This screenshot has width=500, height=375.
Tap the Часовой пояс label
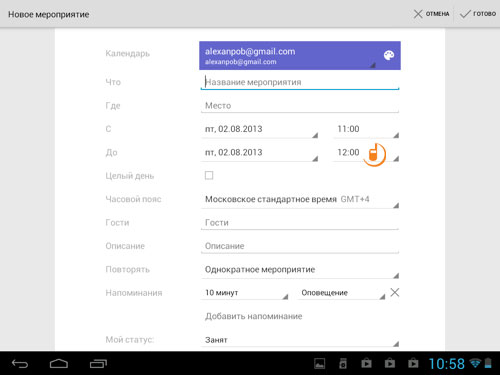coord(133,199)
